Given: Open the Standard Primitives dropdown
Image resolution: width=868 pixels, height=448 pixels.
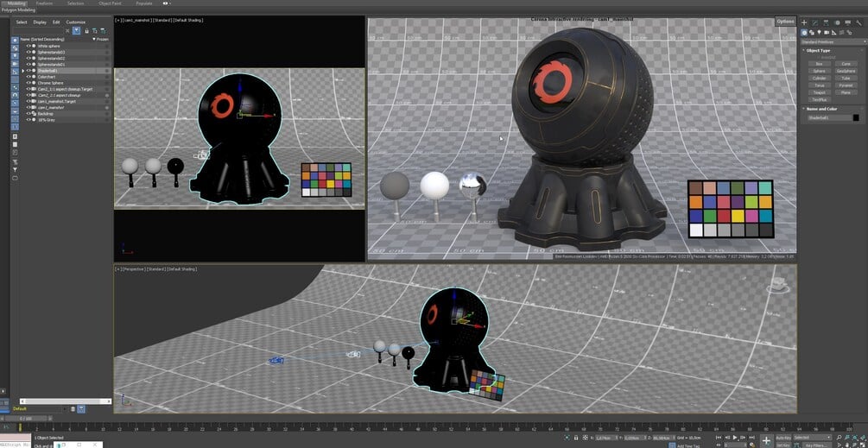Looking at the screenshot, I should pos(833,42).
